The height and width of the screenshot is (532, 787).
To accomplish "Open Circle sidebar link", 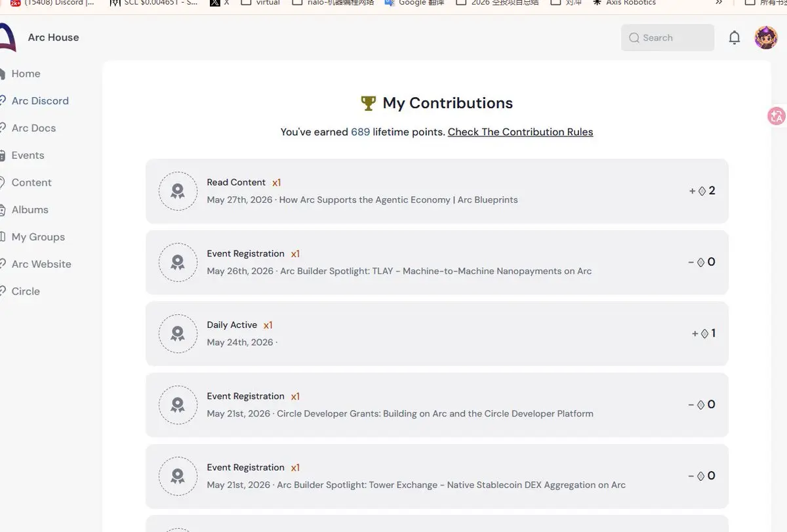I will 26,291.
